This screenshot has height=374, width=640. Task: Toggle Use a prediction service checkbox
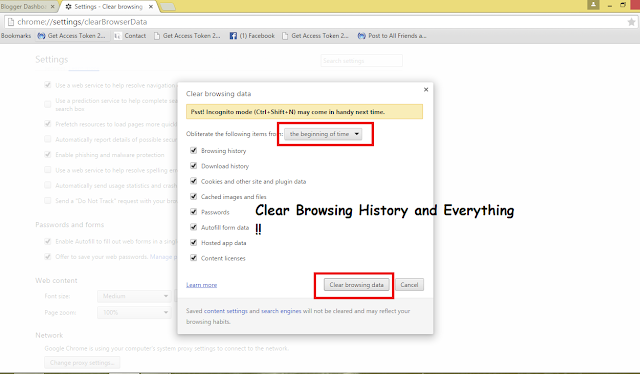[x=48, y=105]
